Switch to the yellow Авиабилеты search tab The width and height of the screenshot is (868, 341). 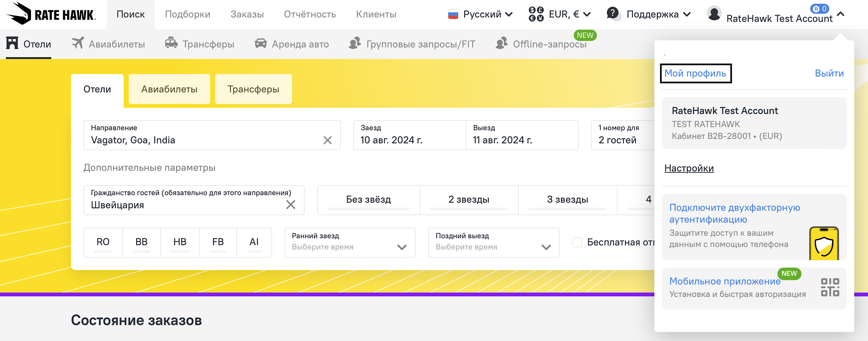click(169, 89)
